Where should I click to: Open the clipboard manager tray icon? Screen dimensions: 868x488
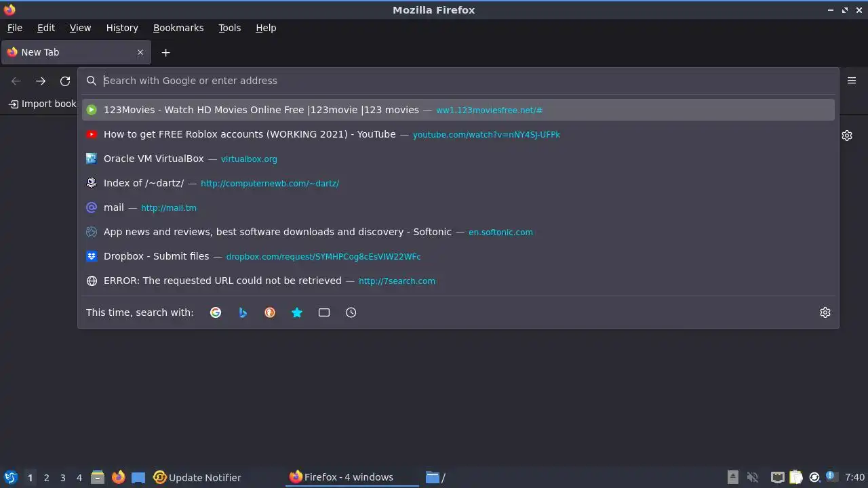(x=796, y=477)
